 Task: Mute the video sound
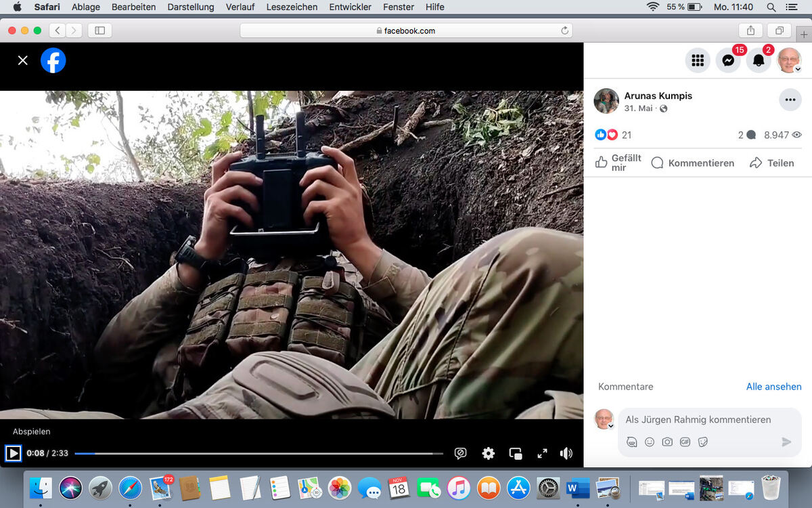[566, 453]
